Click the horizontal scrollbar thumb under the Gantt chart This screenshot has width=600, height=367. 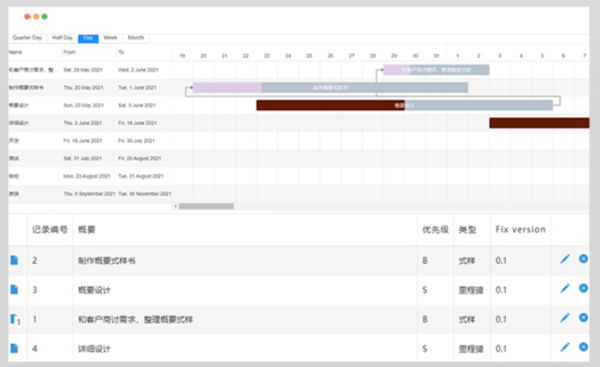point(206,206)
